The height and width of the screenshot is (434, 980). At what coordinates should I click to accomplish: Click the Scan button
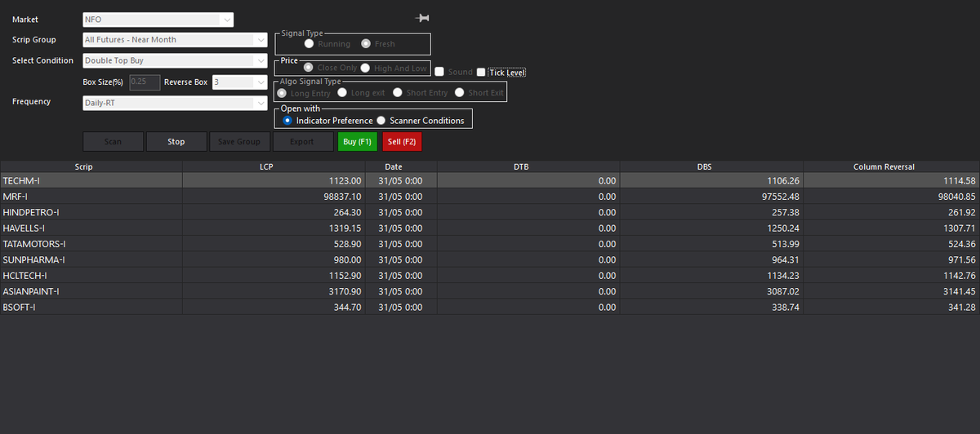113,142
